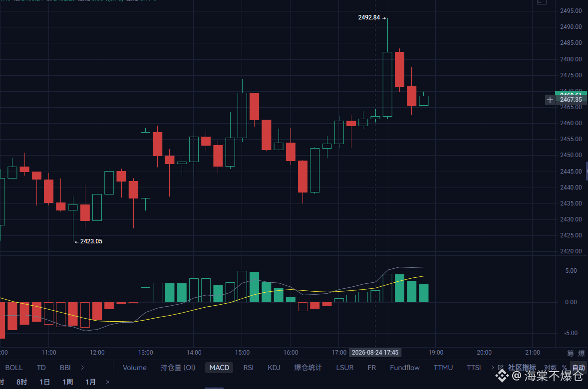Click the 19:00 time axis label

pos(436,353)
